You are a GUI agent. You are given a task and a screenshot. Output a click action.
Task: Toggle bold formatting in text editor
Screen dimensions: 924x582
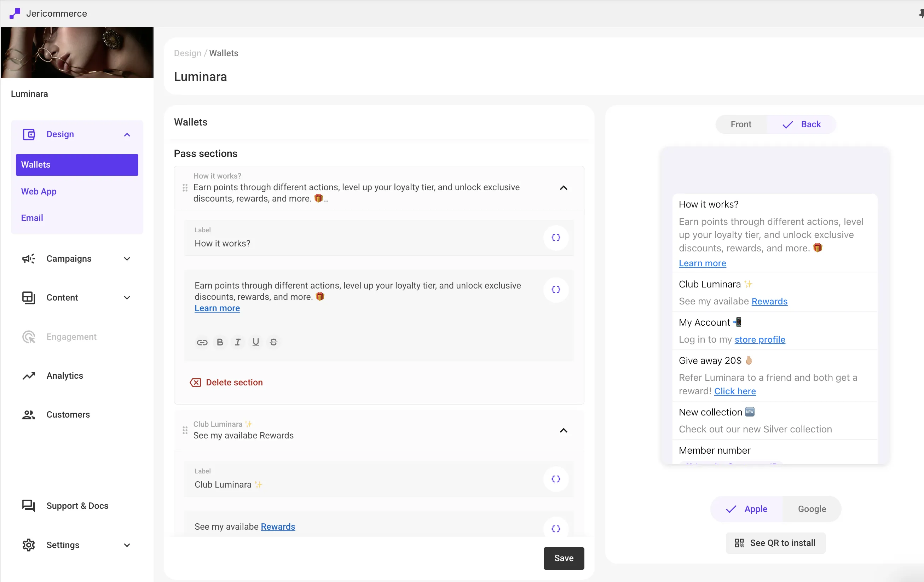(220, 342)
